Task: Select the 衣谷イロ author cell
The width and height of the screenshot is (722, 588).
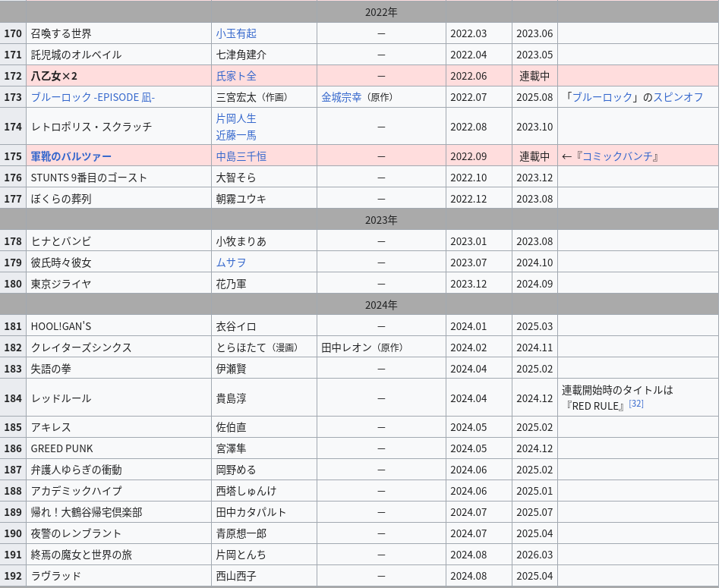Action: point(264,326)
